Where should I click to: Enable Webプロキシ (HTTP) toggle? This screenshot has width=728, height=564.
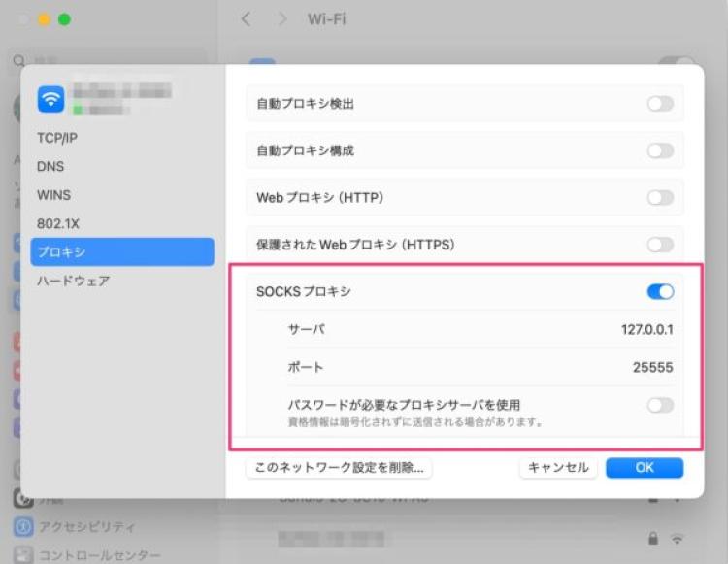[660, 198]
